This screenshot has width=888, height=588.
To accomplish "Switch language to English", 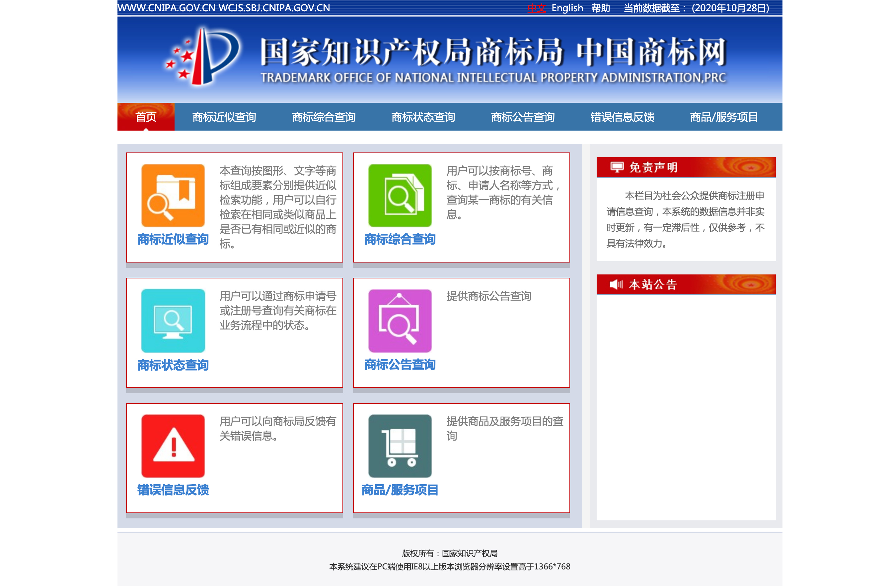I will click(567, 8).
